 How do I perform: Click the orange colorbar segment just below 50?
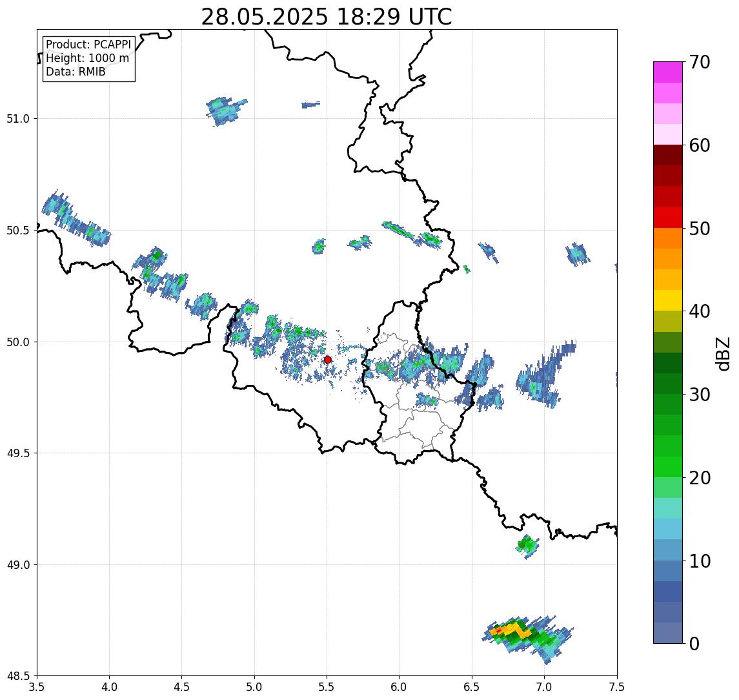pos(668,238)
